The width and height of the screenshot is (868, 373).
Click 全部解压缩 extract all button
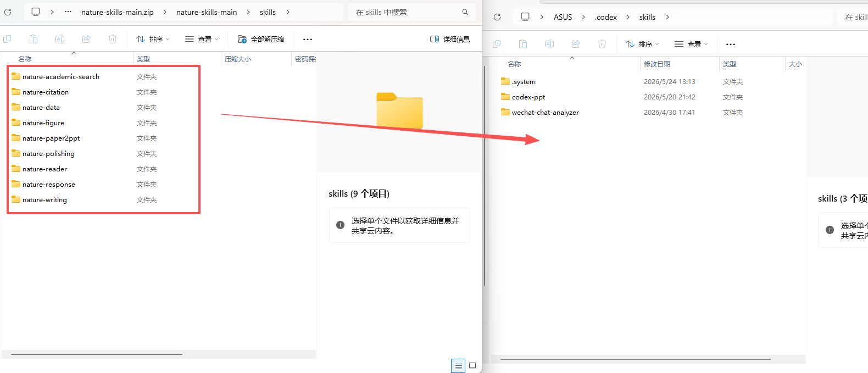[261, 39]
